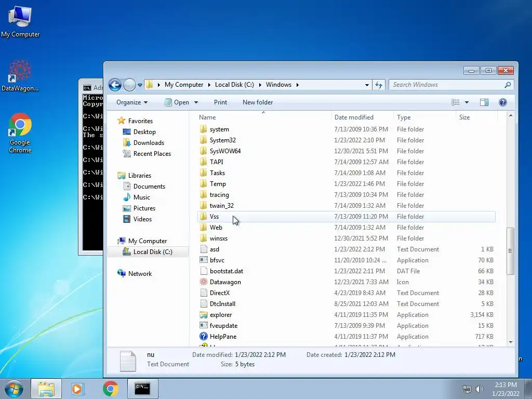Sort by the Type column header
This screenshot has height=399, width=532.
click(424, 117)
